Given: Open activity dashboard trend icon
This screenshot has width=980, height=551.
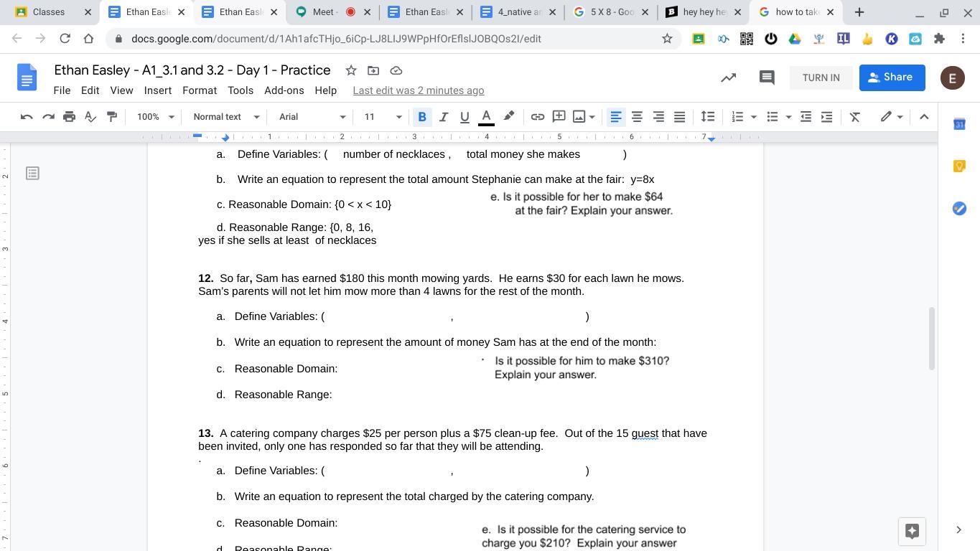Looking at the screenshot, I should (x=729, y=77).
